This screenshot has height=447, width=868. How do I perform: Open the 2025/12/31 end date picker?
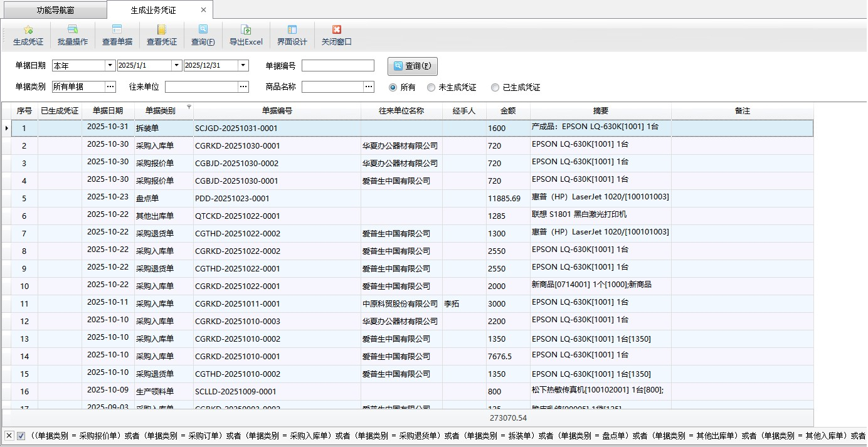(243, 66)
